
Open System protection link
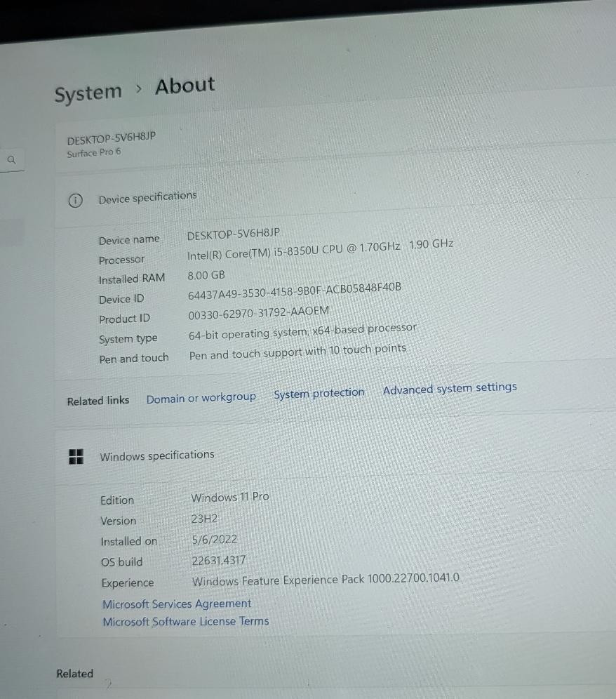click(x=319, y=393)
